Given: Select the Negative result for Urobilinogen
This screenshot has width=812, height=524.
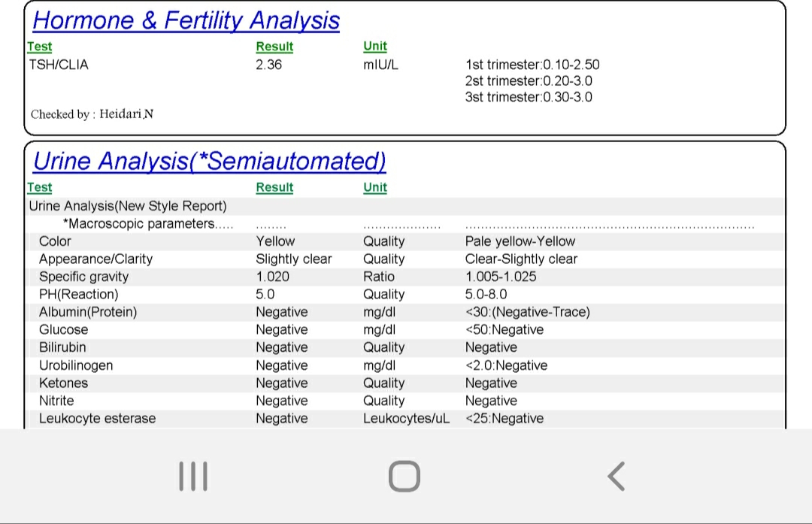Looking at the screenshot, I should click(x=282, y=365).
